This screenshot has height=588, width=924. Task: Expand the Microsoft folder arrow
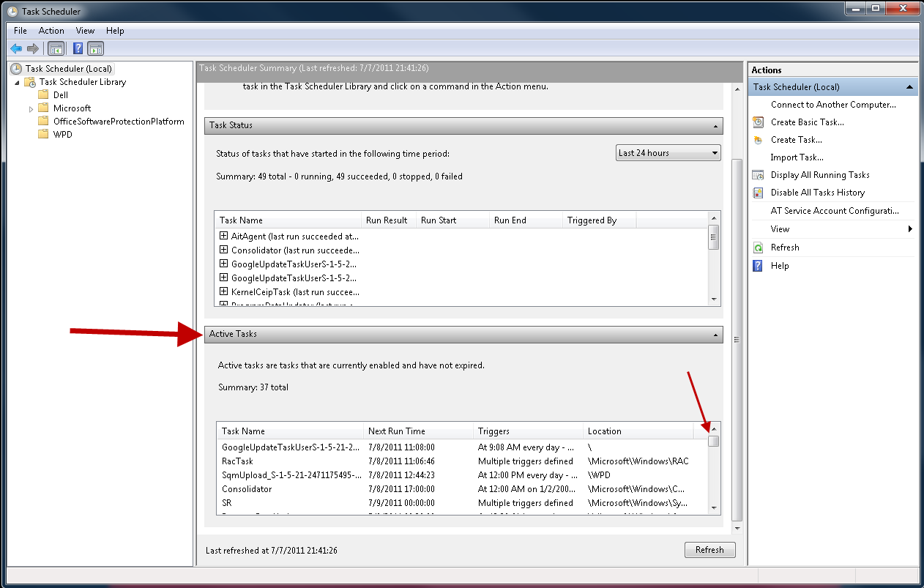[x=31, y=108]
